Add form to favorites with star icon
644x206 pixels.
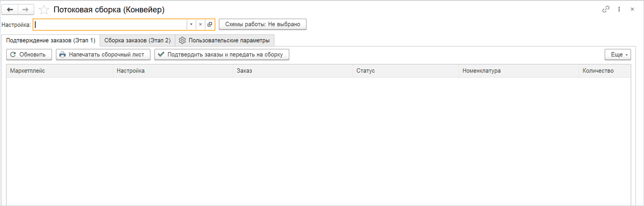44,9
